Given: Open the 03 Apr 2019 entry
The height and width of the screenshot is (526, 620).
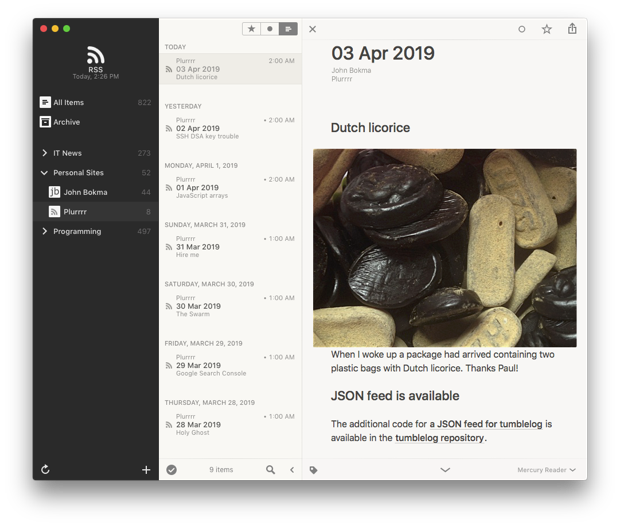Looking at the screenshot, I should pyautogui.click(x=230, y=69).
